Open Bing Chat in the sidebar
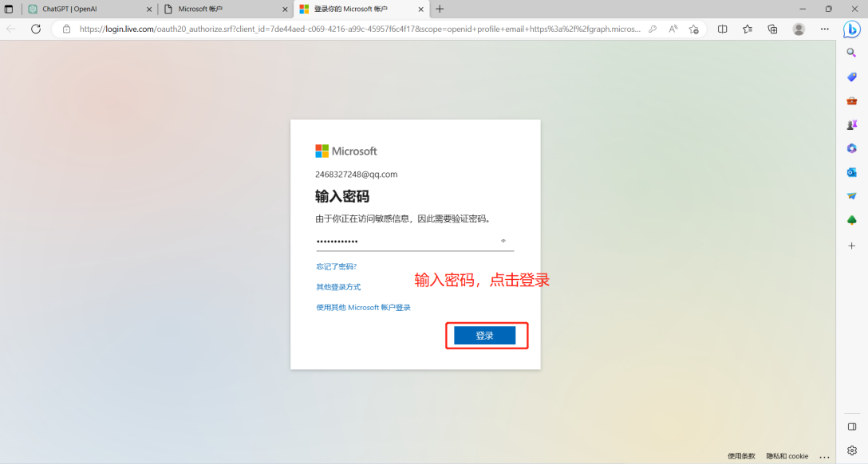This screenshot has height=464, width=868. [851, 29]
